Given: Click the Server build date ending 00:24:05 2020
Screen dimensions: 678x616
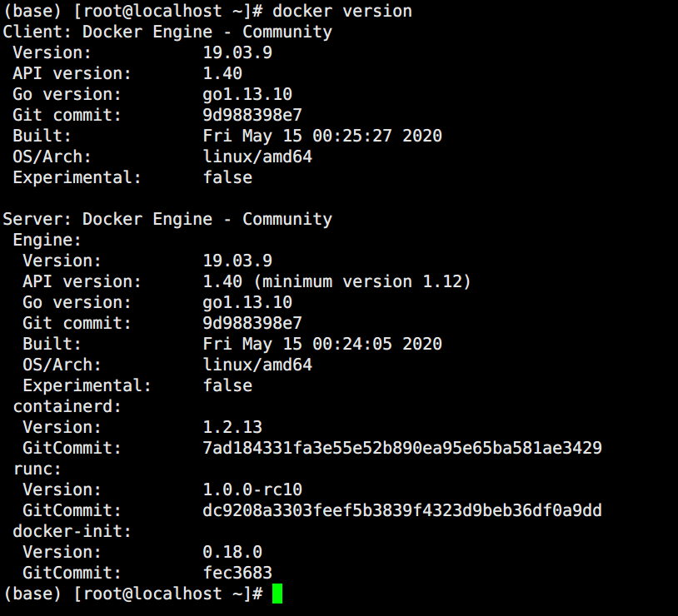Looking at the screenshot, I should 322,344.
